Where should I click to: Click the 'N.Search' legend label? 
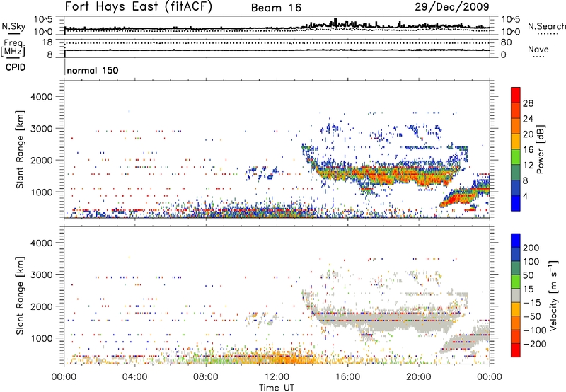click(546, 26)
